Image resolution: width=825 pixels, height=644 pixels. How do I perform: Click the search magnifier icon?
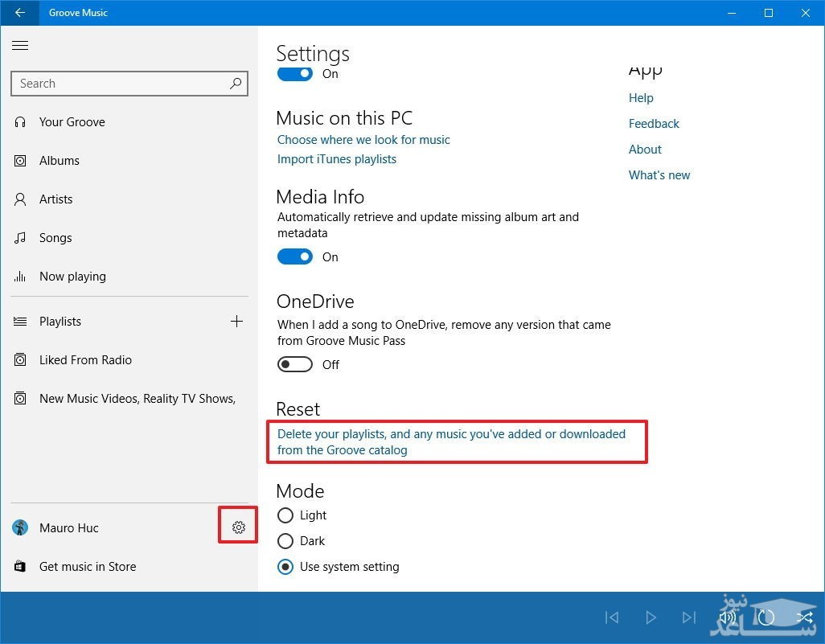(x=236, y=84)
